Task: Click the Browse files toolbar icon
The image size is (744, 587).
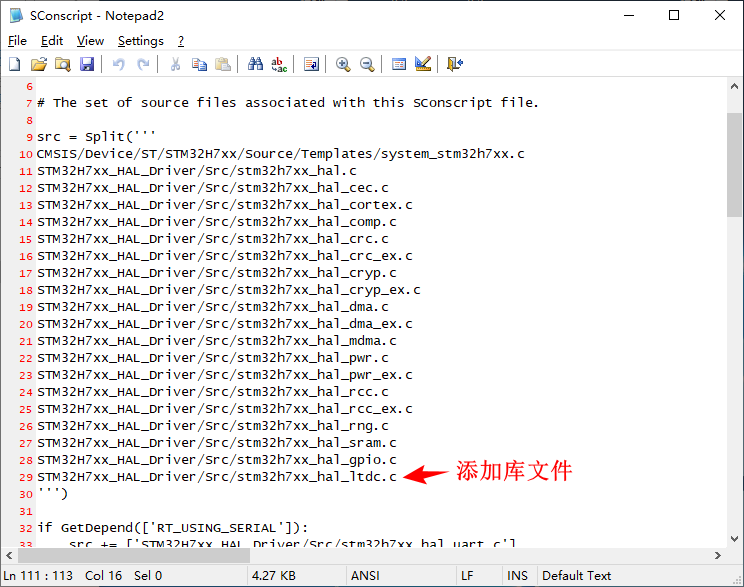Action: pos(62,64)
